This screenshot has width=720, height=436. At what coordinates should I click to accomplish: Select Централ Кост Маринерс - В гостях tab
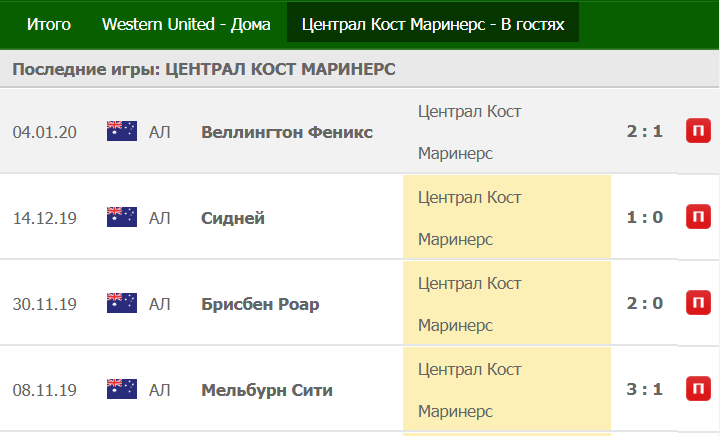[433, 24]
